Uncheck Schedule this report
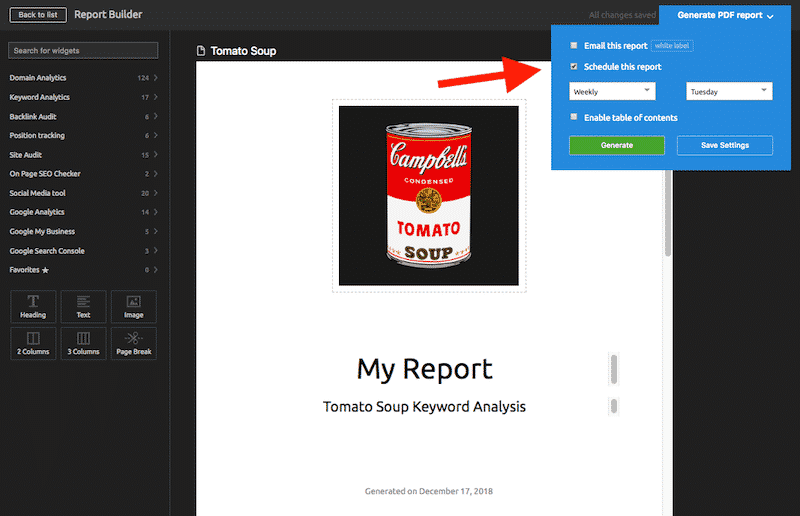 (573, 67)
